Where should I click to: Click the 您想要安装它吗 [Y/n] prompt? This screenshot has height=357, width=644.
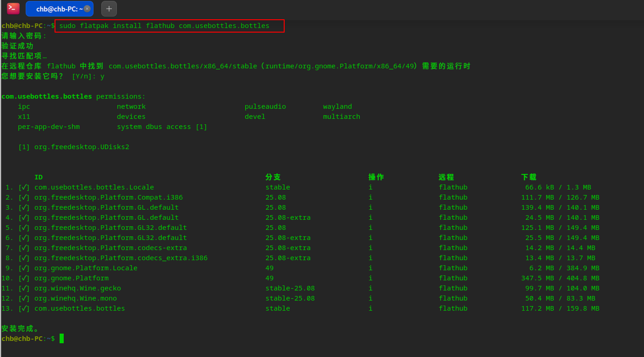[53, 76]
